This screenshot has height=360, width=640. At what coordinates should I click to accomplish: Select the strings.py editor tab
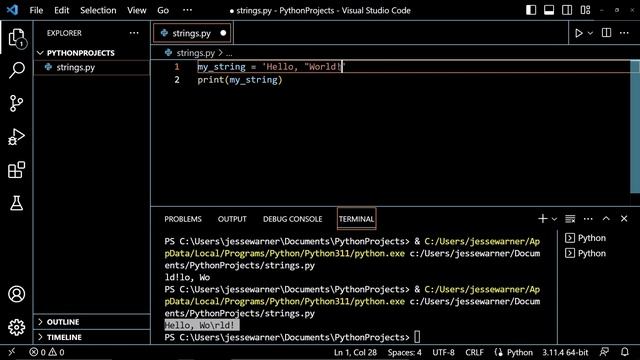click(x=191, y=33)
